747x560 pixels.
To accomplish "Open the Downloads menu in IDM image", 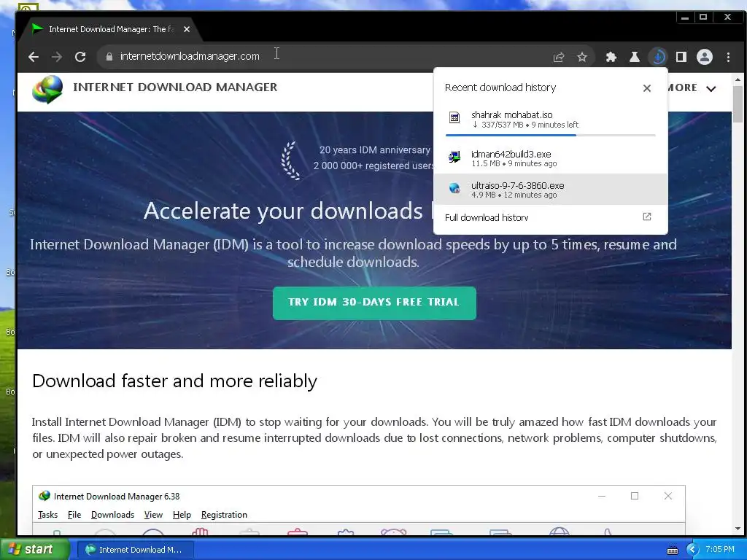I will (112, 515).
